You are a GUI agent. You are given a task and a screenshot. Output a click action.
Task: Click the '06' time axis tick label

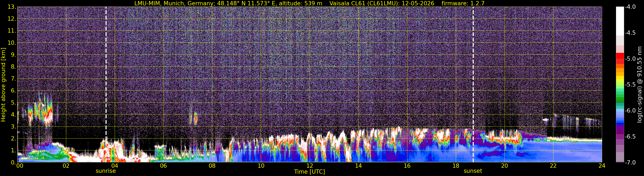coord(163,166)
